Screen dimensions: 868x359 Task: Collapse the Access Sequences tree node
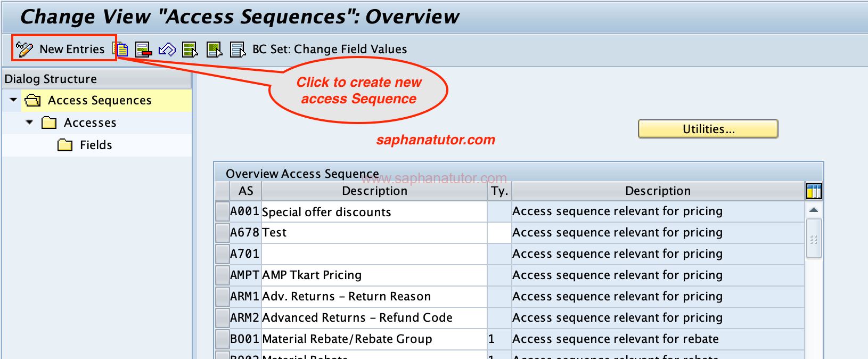pos(13,100)
